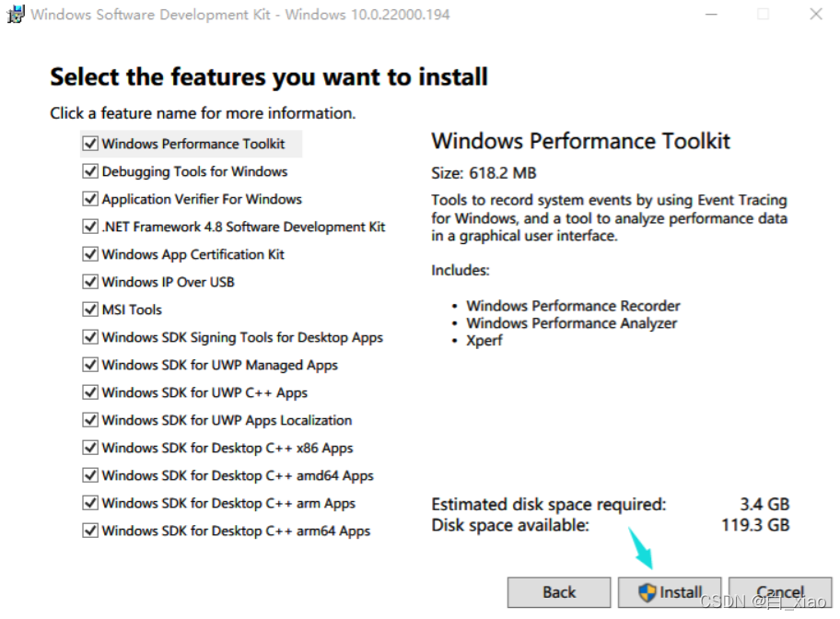Viewport: 840px width, 619px height.
Task: Uncheck Windows SDK Signing Tools for Desktop Apps
Action: pyautogui.click(x=89, y=337)
